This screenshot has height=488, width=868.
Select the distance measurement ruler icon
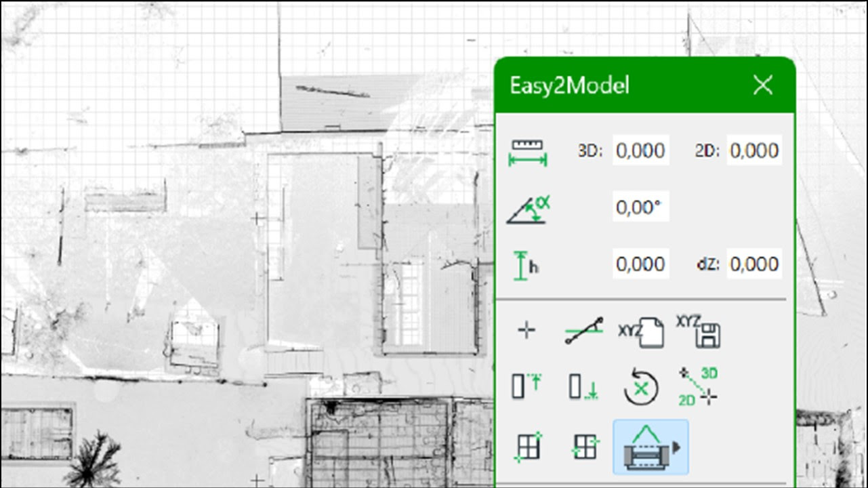tap(528, 152)
